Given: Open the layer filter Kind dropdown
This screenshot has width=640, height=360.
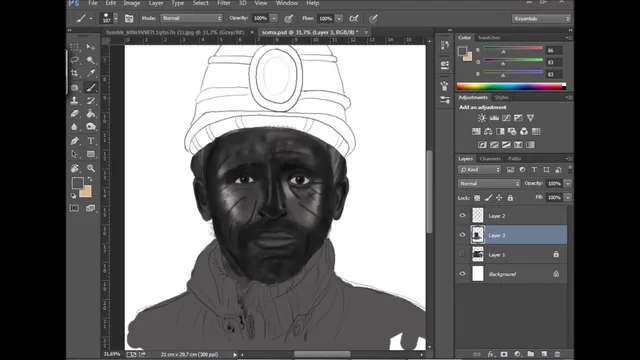Looking at the screenshot, I should click(479, 170).
